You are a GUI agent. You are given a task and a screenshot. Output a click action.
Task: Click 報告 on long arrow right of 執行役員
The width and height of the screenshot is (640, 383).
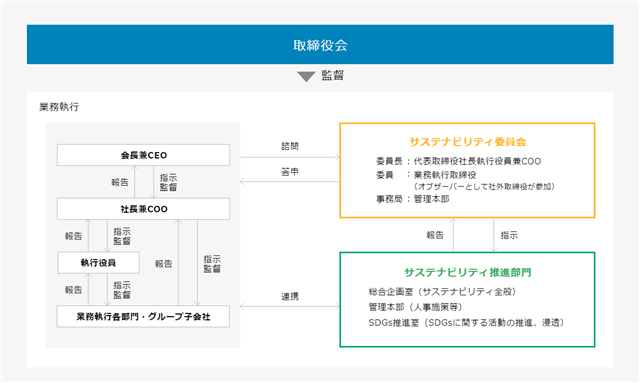(x=164, y=264)
